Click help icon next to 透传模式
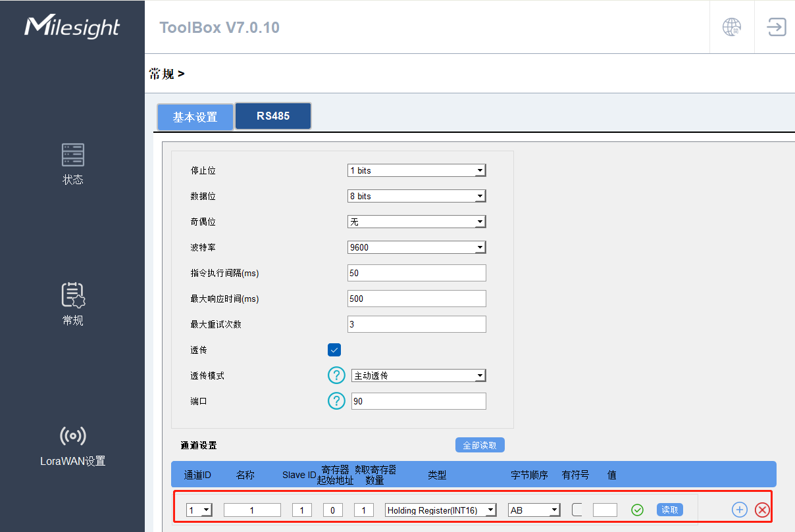The height and width of the screenshot is (532, 795). 336,375
